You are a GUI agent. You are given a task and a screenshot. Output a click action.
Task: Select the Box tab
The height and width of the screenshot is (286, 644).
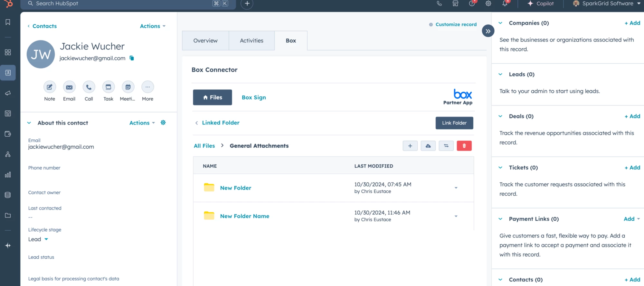[x=291, y=41]
